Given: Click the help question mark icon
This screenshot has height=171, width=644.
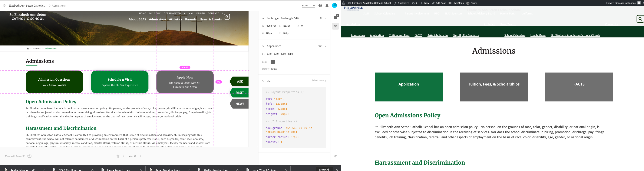Looking at the screenshot, I should [x=320, y=6].
